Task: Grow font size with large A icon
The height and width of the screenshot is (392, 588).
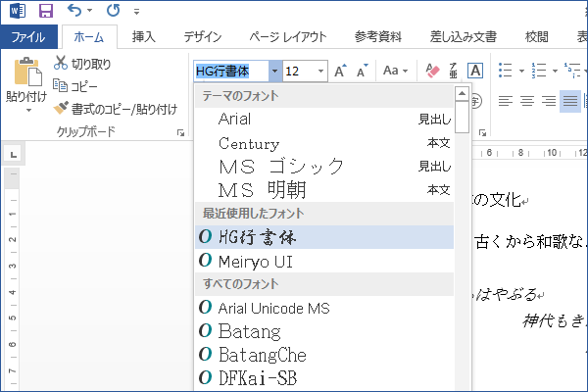Action: (340, 71)
